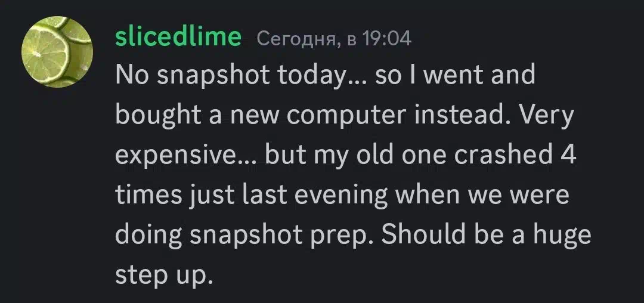Click the line bought a new computer instead
The height and width of the screenshot is (303, 644).
tap(344, 116)
